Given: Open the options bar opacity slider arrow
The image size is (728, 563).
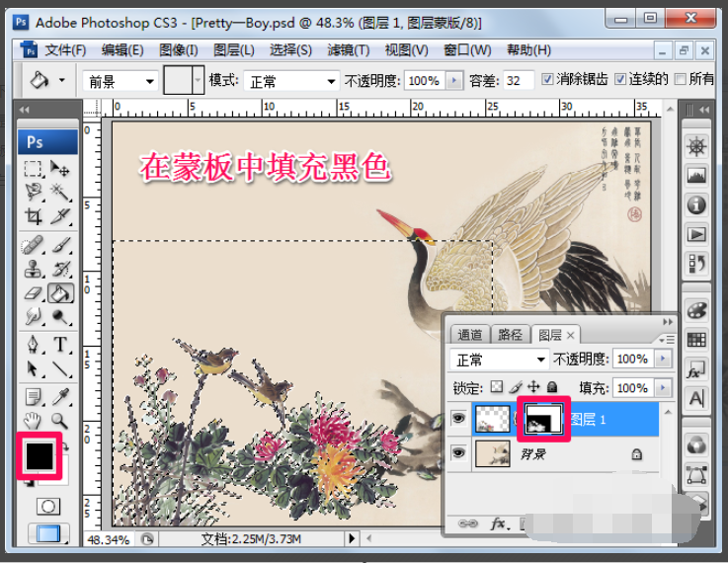Looking at the screenshot, I should point(454,81).
